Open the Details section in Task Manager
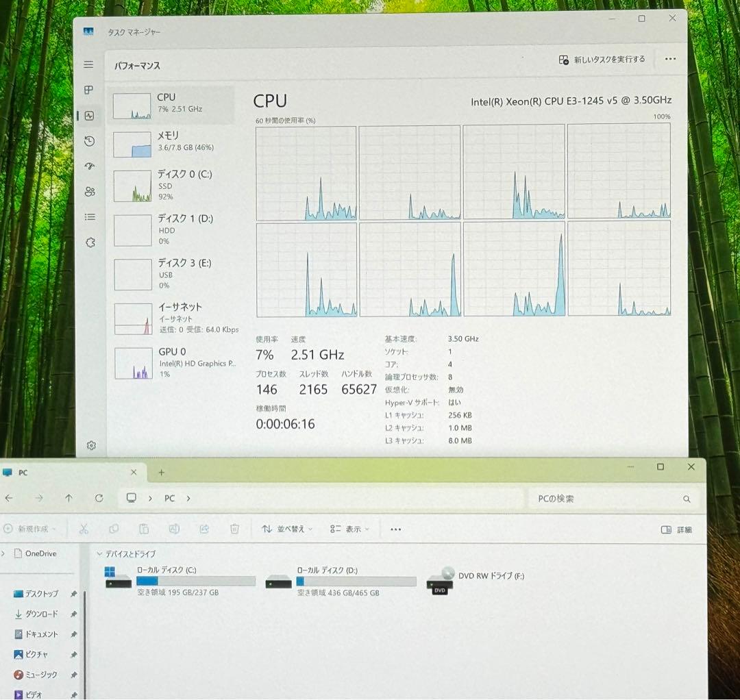This screenshot has height=700, width=740. click(89, 217)
